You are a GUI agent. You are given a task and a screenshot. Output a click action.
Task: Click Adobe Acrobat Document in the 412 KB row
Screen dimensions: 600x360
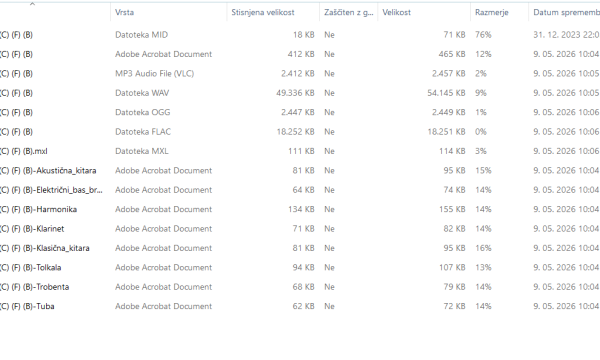(x=163, y=54)
